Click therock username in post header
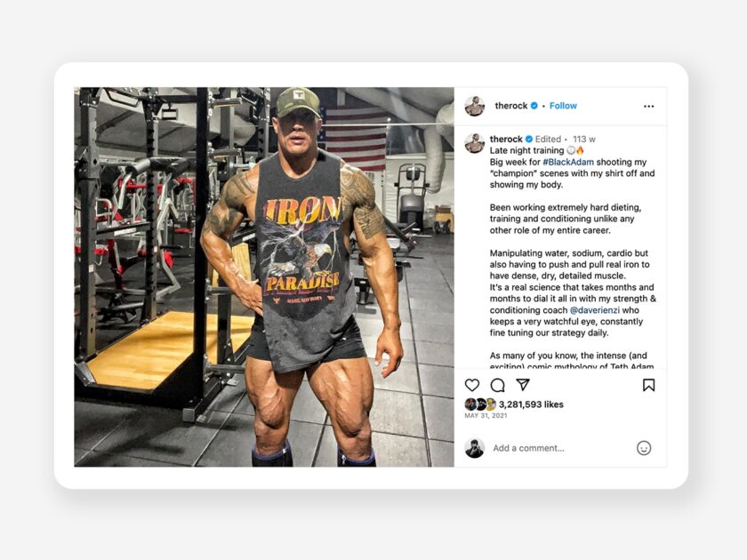This screenshot has height=560, width=747. (x=510, y=106)
